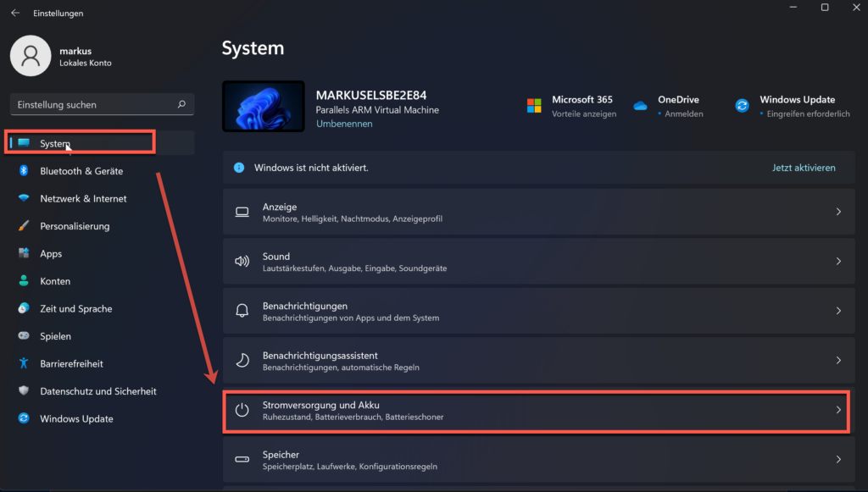Expand Sound via its chevron arrow
The width and height of the screenshot is (868, 492).
click(838, 261)
